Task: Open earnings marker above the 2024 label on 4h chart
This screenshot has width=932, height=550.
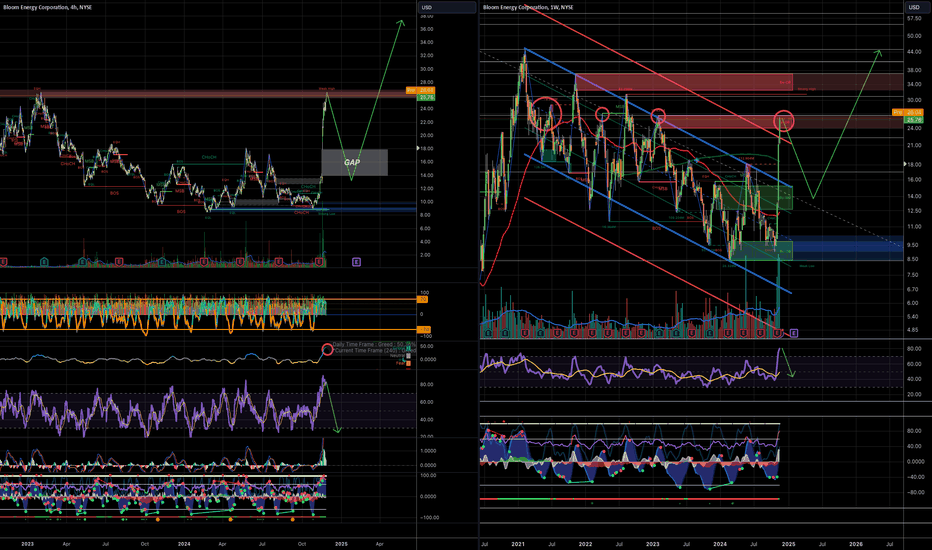Action: tap(204, 262)
